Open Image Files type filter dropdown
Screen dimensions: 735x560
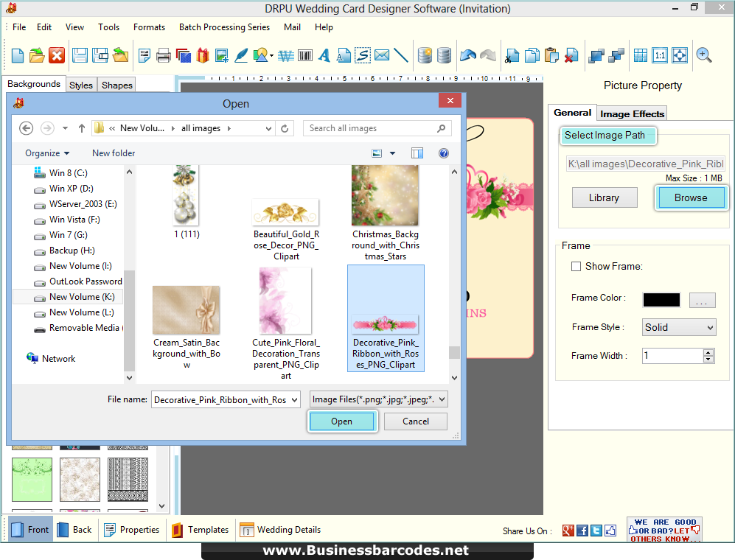(442, 399)
